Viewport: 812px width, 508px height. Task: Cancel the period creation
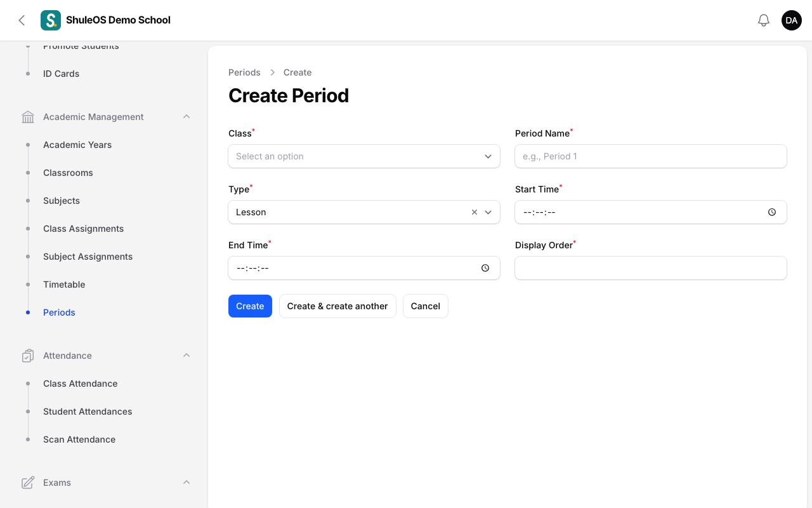426,306
